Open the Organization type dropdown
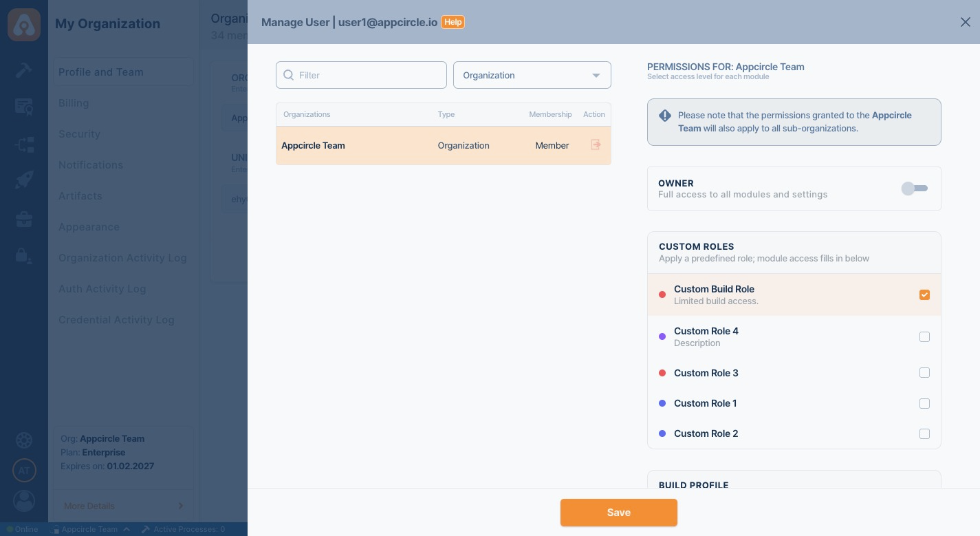This screenshot has height=536, width=980. (532, 75)
